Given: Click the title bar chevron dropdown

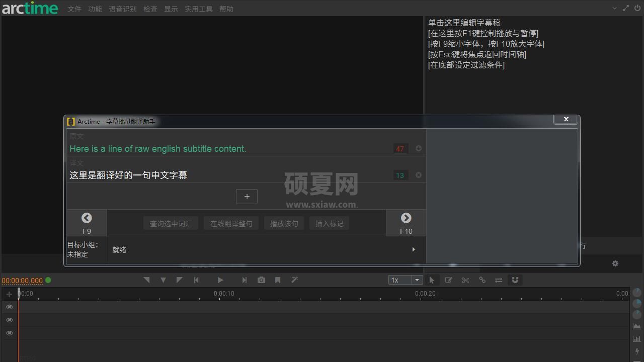Looking at the screenshot, I should [614, 8].
